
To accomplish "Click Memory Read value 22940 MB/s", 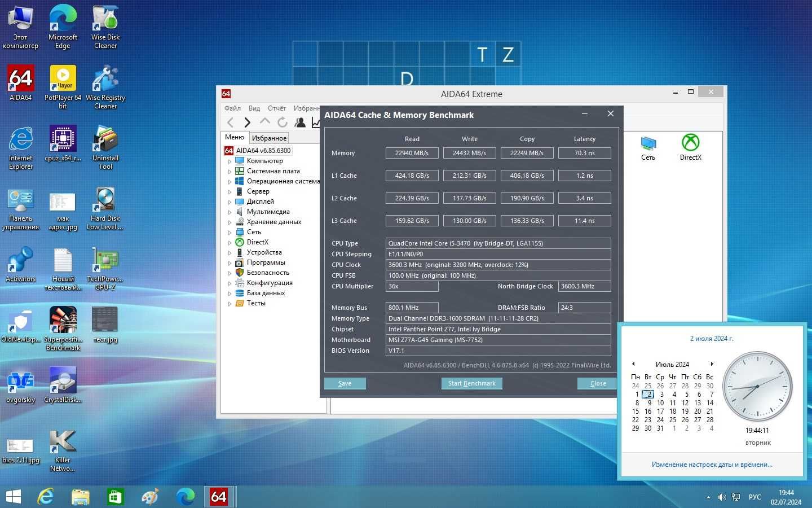I will click(x=412, y=153).
